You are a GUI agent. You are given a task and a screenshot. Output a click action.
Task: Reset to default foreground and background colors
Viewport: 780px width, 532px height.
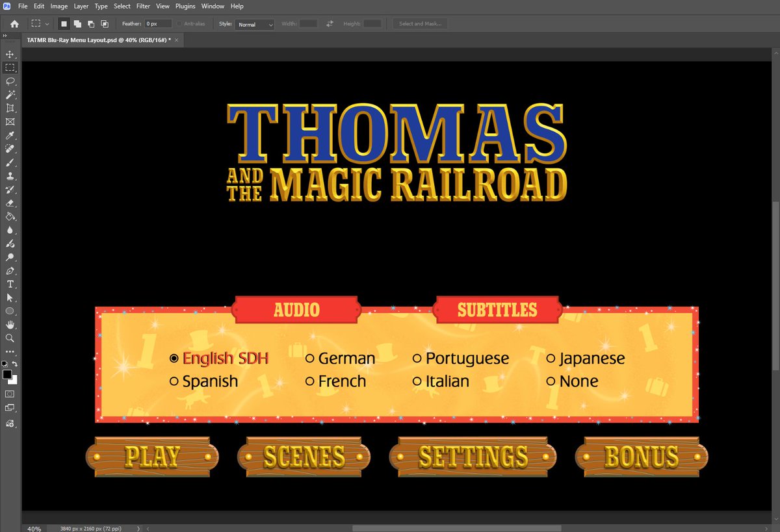click(5, 364)
